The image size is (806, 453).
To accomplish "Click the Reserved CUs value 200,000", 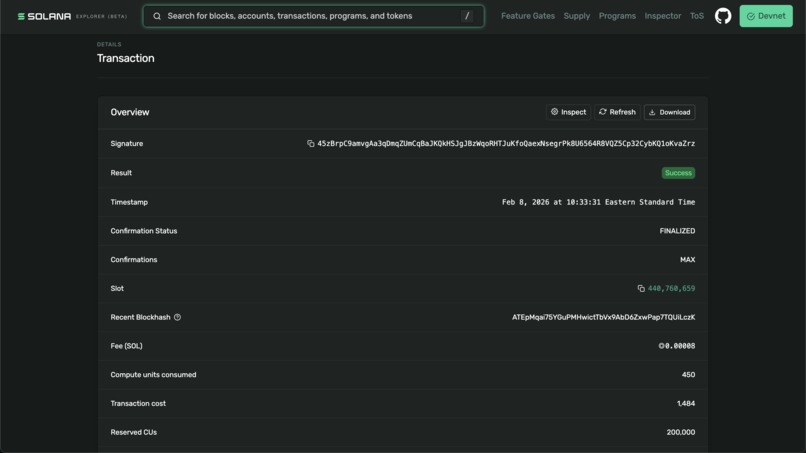I will tap(681, 432).
